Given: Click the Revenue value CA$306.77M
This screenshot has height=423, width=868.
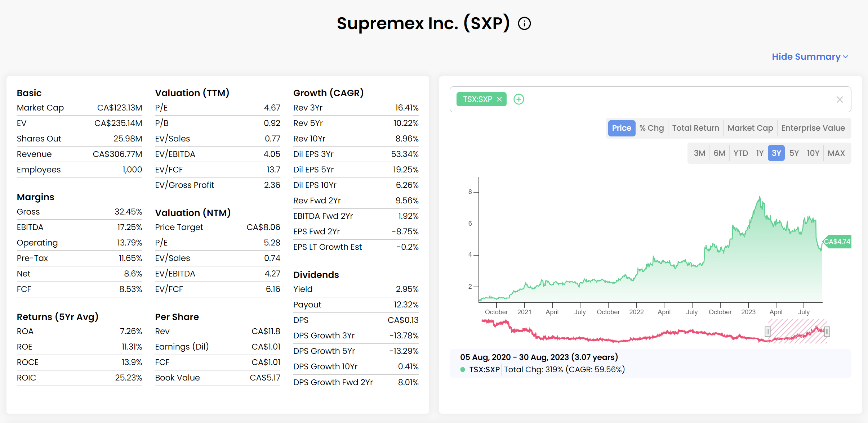Looking at the screenshot, I should pyautogui.click(x=117, y=154).
